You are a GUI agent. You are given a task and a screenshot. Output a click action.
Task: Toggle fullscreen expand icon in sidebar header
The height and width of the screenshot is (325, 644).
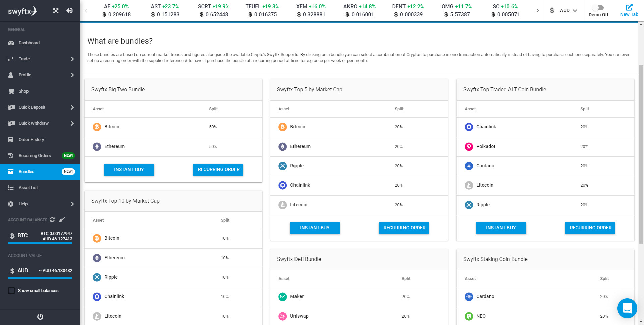pyautogui.click(x=56, y=11)
